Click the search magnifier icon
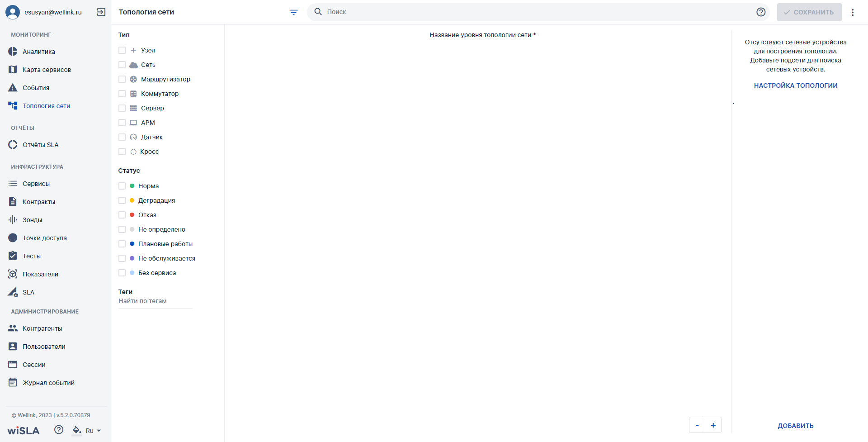 318,12
